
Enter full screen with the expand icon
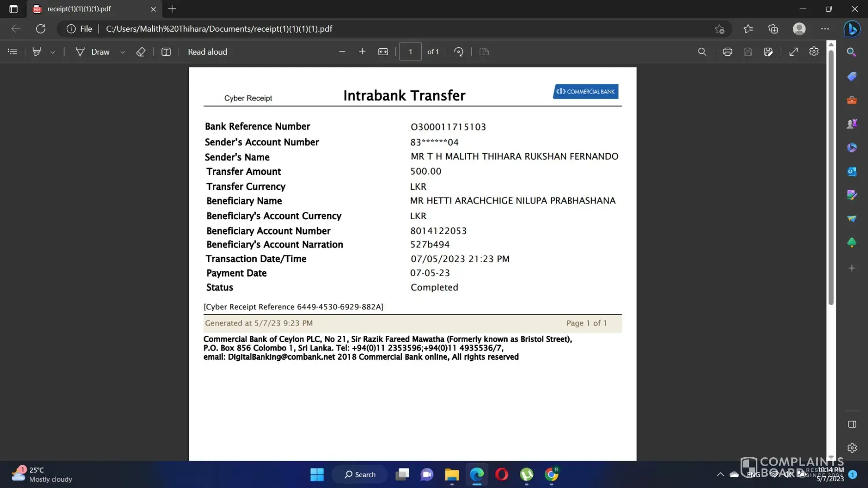pyautogui.click(x=794, y=52)
